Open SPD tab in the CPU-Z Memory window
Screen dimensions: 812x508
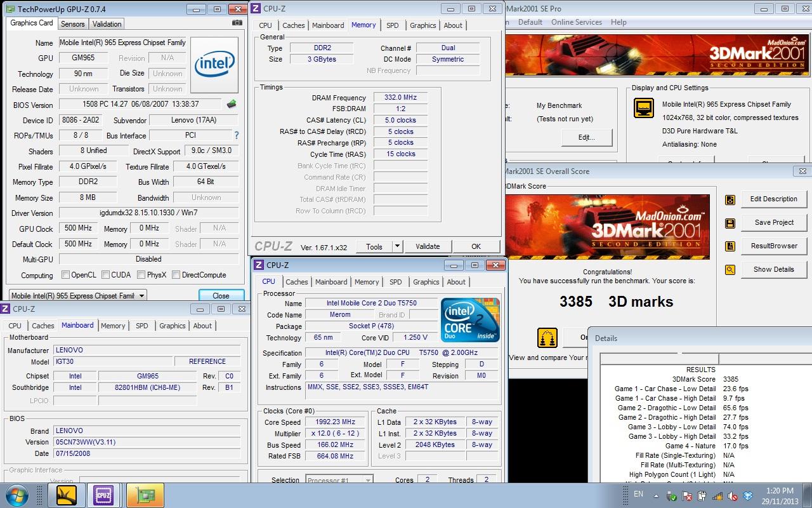pyautogui.click(x=393, y=25)
